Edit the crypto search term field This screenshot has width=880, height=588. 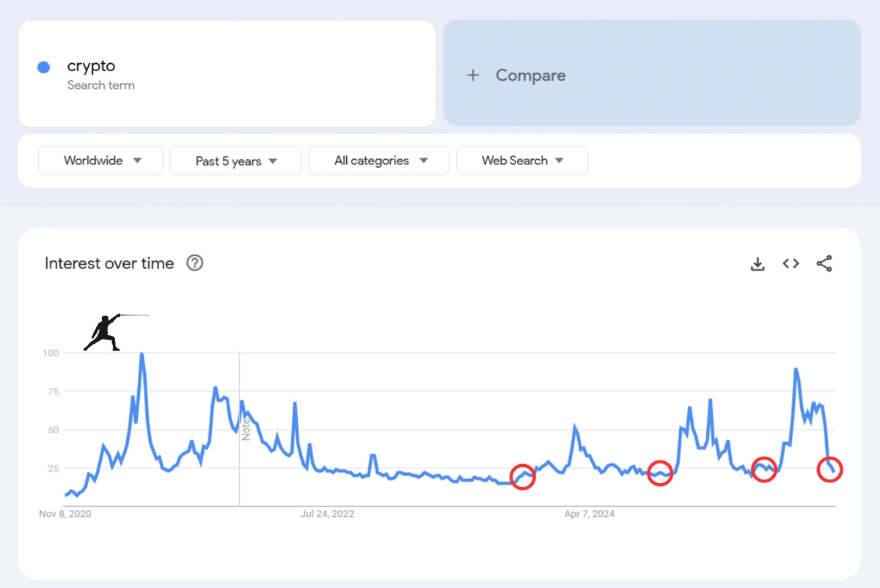(x=227, y=73)
